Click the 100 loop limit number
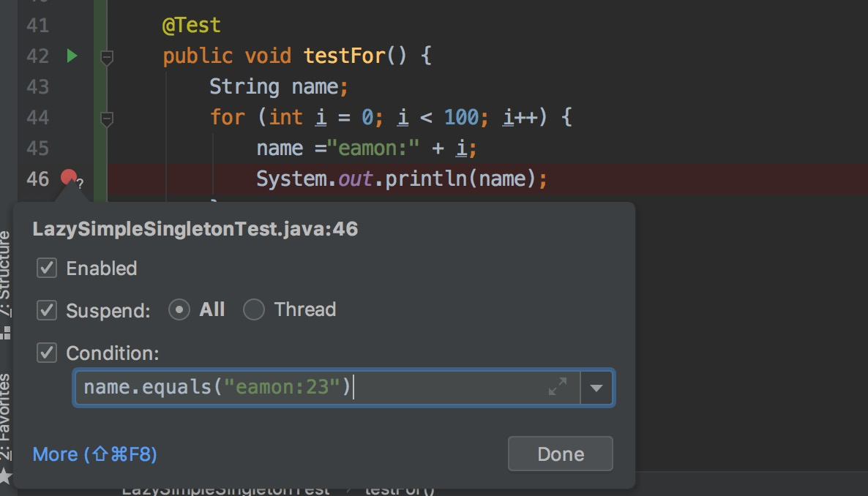 point(461,117)
